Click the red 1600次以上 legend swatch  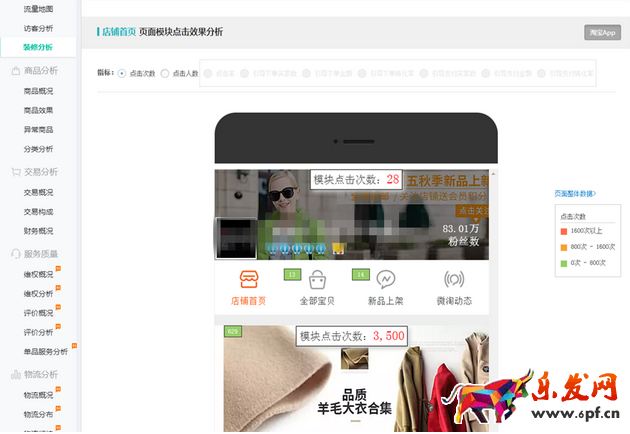click(x=564, y=231)
